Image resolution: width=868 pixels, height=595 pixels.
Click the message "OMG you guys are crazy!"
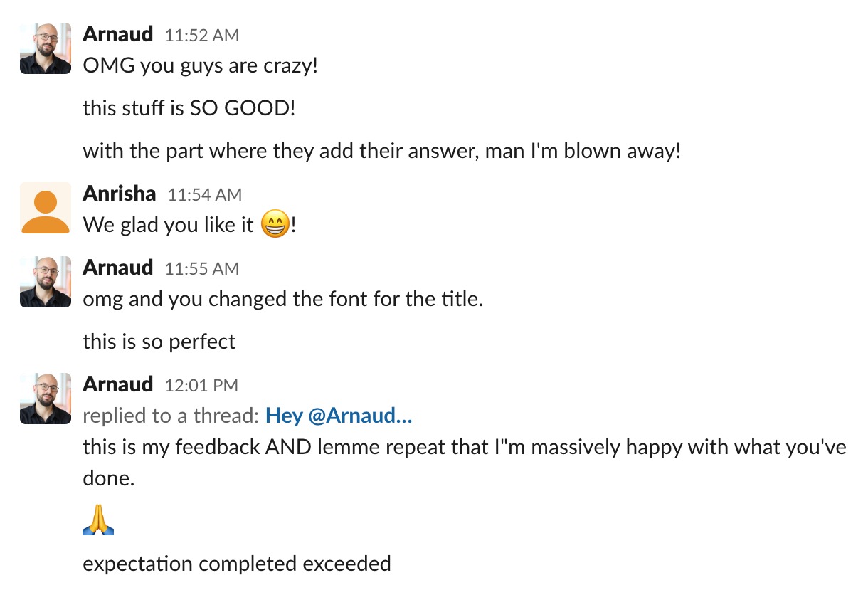[200, 66]
